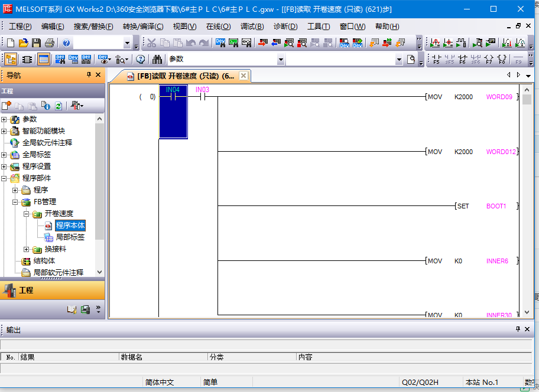Screen dimensions: 539x392
Task: Click the binoculars find device icon
Action: [x=157, y=59]
